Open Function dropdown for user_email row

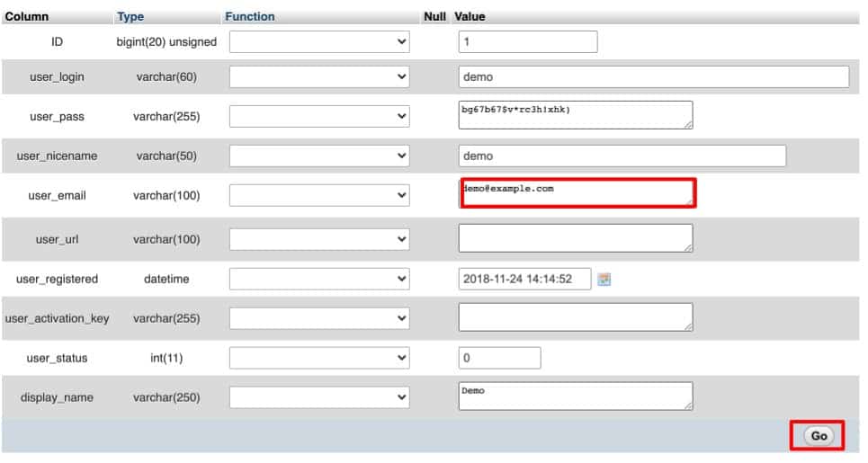point(319,195)
